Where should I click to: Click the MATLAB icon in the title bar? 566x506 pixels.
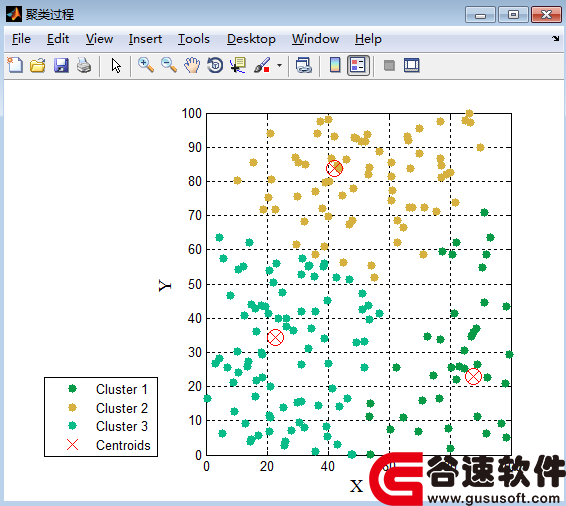coord(14,14)
